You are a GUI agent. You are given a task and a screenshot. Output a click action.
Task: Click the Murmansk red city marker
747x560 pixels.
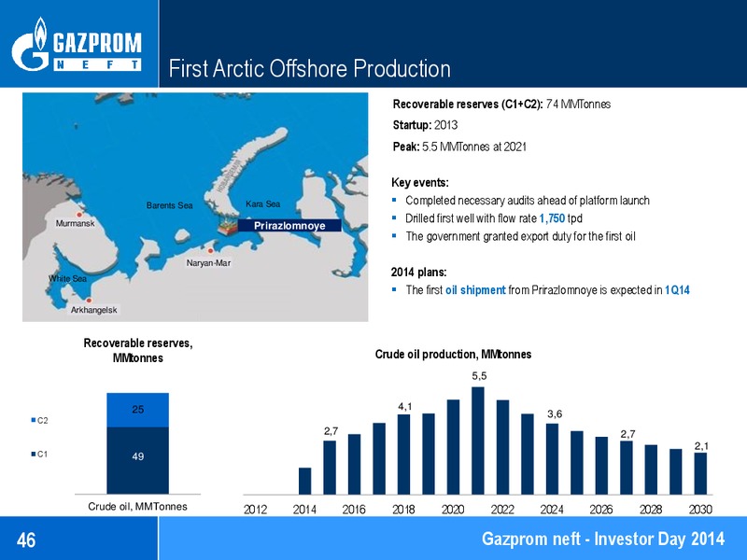click(x=79, y=215)
